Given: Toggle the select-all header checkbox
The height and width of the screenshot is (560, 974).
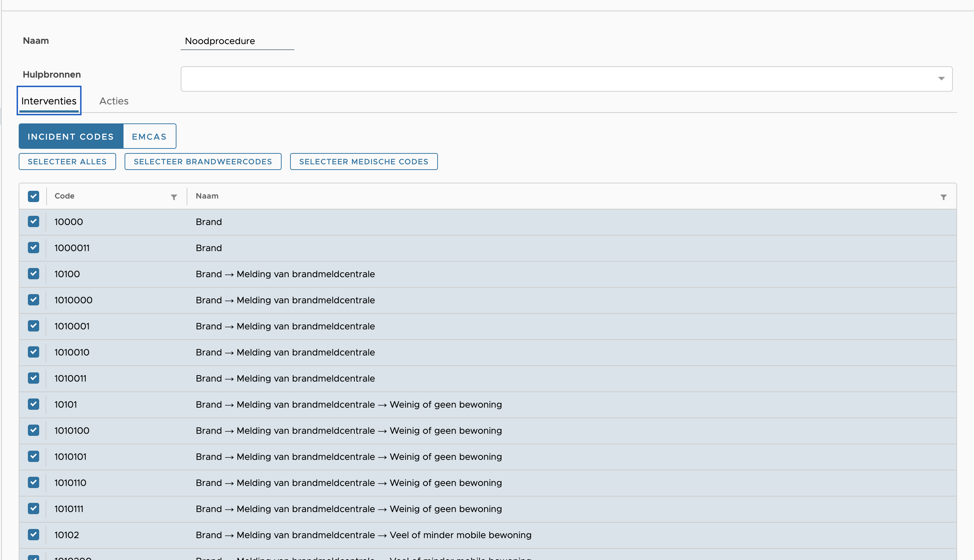Looking at the screenshot, I should click(x=34, y=196).
